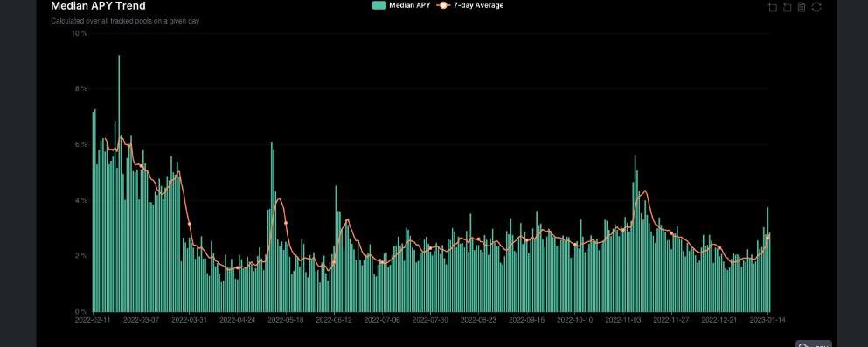Toggle the Median APY legend series
The height and width of the screenshot is (347, 868).
coord(401,5)
